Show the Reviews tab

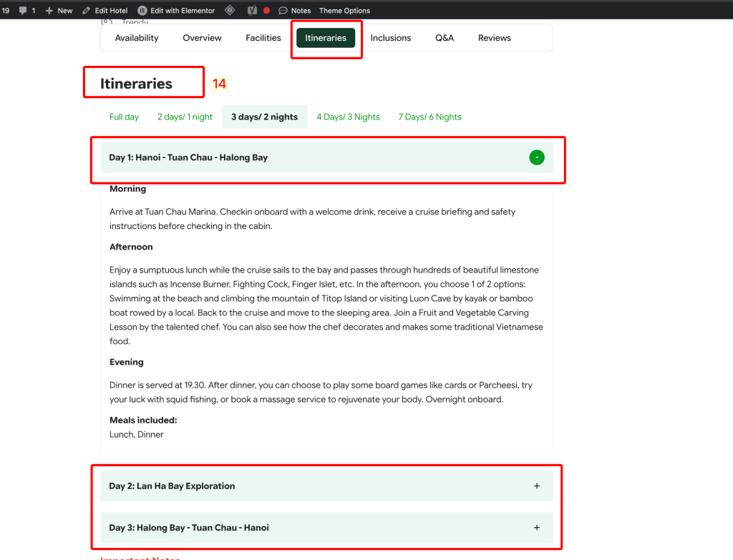[495, 38]
